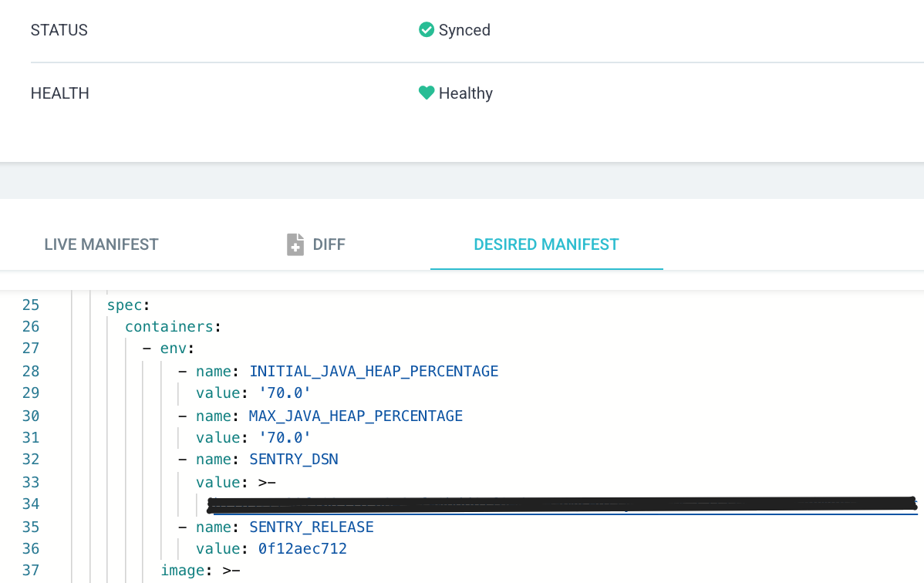Click the STATUS row label
The width and height of the screenshot is (924, 583).
tap(59, 30)
